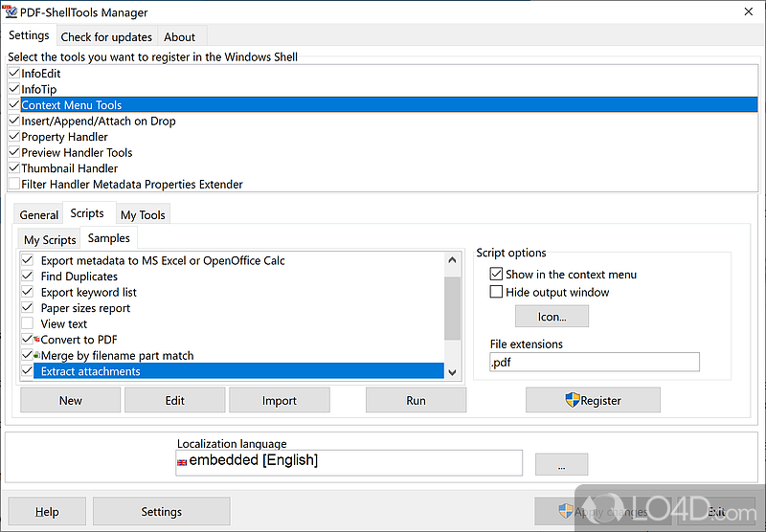Screen dimensions: 766x532
Task: Enable the View text script checkbox
Action: (x=28, y=323)
